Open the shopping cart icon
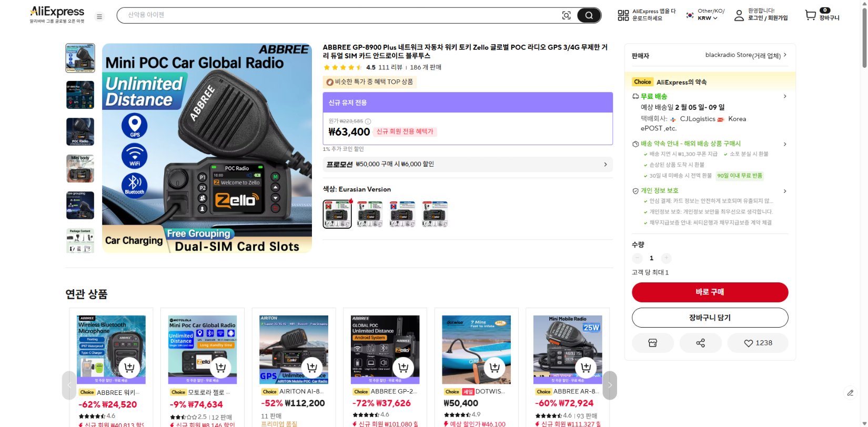 tap(811, 15)
